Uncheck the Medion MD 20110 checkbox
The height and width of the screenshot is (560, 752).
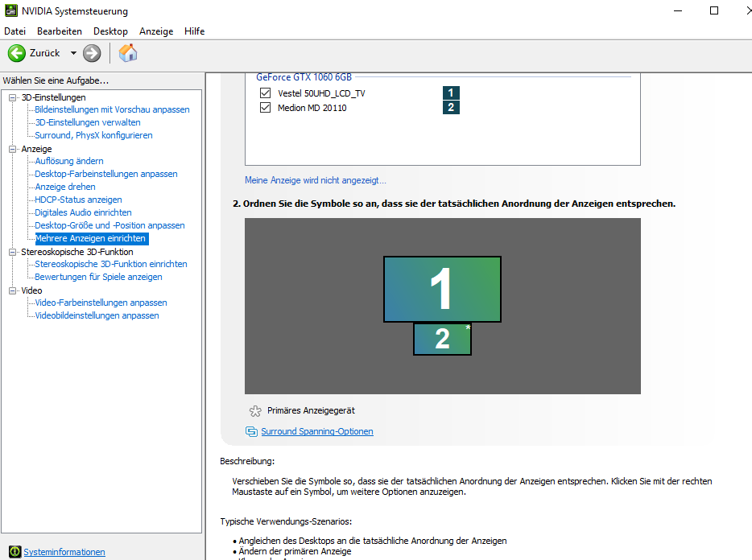pos(265,107)
